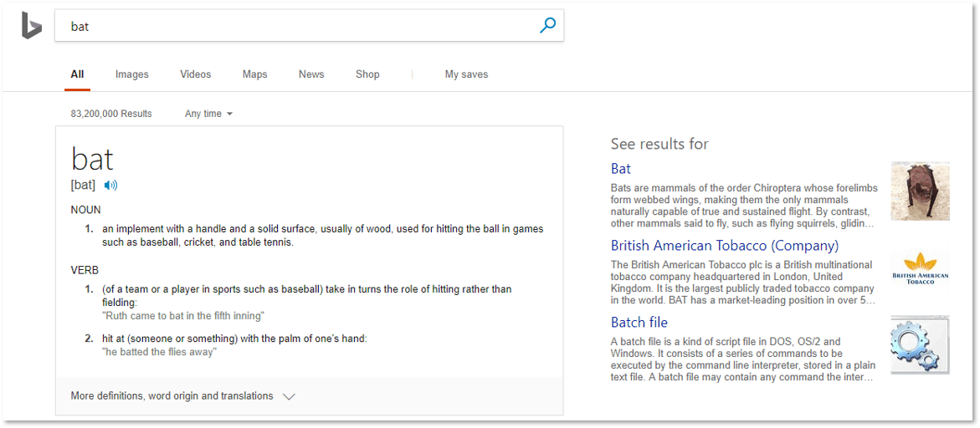
Task: Click the magnifying glass search icon
Action: pyautogui.click(x=547, y=26)
